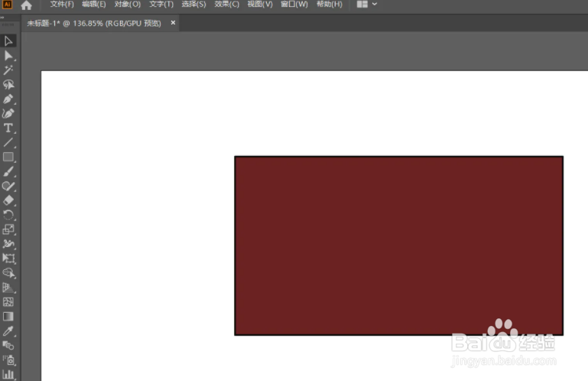
Task: Open the 文件(F) menu
Action: pyautogui.click(x=62, y=5)
